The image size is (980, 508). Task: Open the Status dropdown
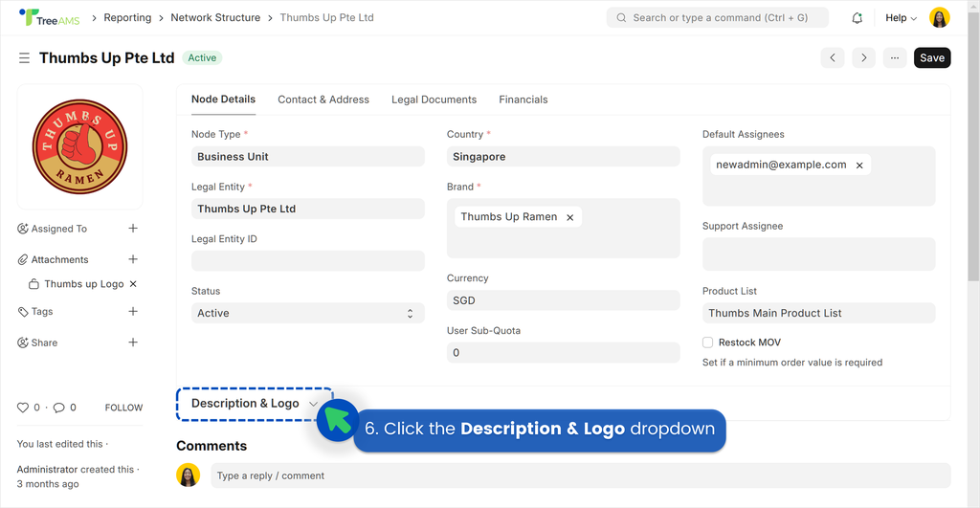tap(307, 313)
